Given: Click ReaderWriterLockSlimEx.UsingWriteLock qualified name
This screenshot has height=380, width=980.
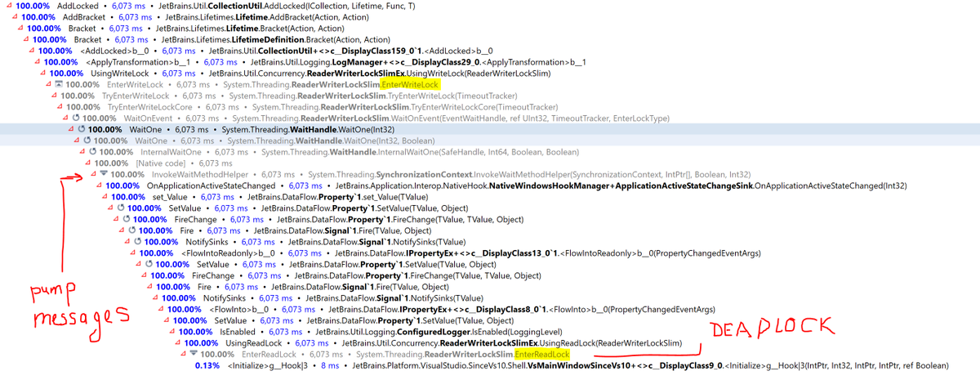Looking at the screenshot, I should [x=379, y=74].
